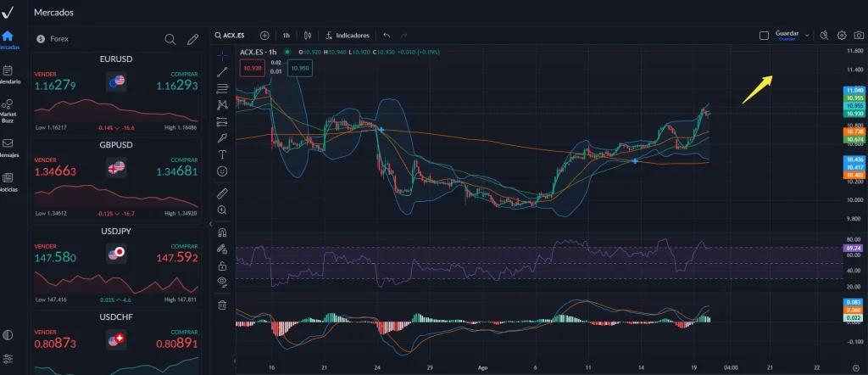Click the green 10.950 buy price button
Image resolution: width=868 pixels, height=375 pixels.
(x=300, y=68)
